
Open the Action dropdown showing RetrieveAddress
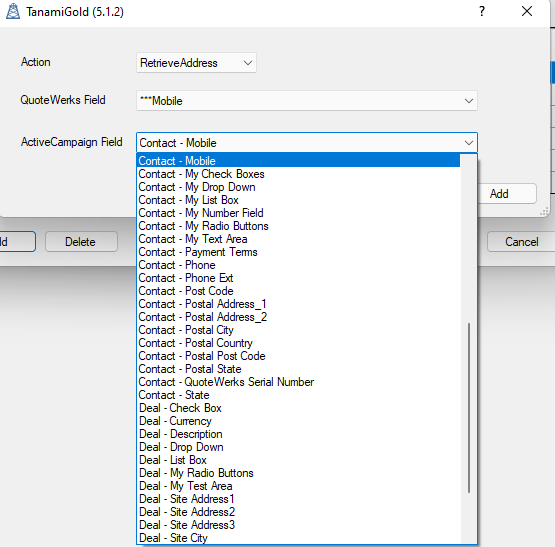coord(196,63)
